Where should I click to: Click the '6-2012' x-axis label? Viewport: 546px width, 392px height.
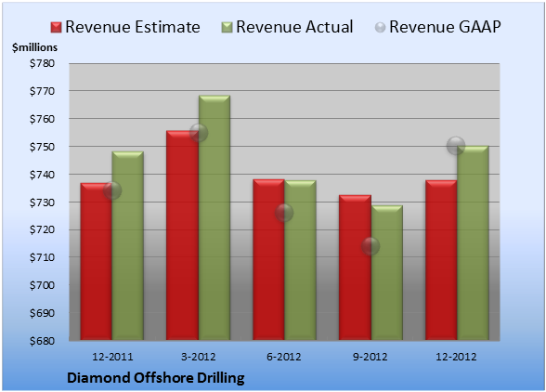coord(284,357)
